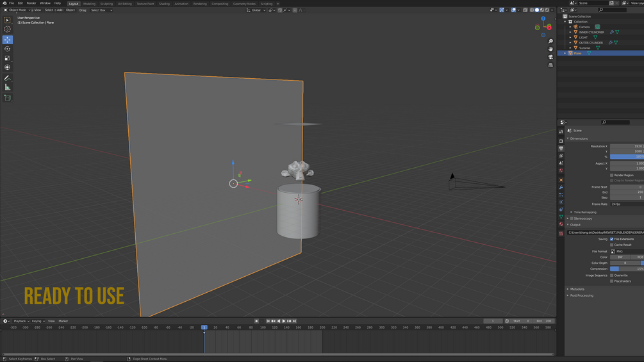Adjust the Compression 15% slider

point(627,269)
